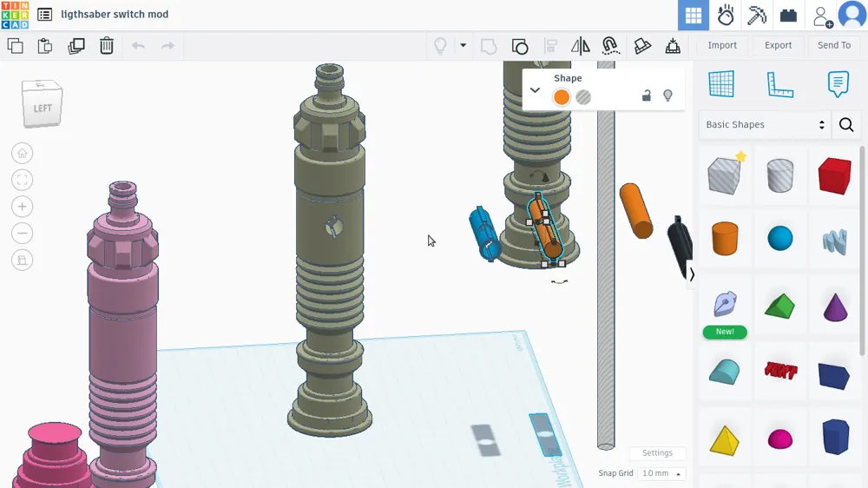Click the Copy tool icon
868x488 pixels.
pos(16,46)
